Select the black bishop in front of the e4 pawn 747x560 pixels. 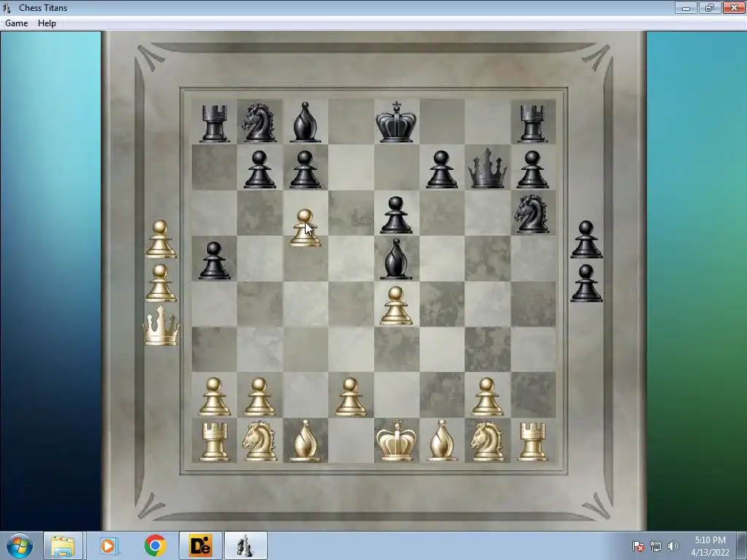396,259
